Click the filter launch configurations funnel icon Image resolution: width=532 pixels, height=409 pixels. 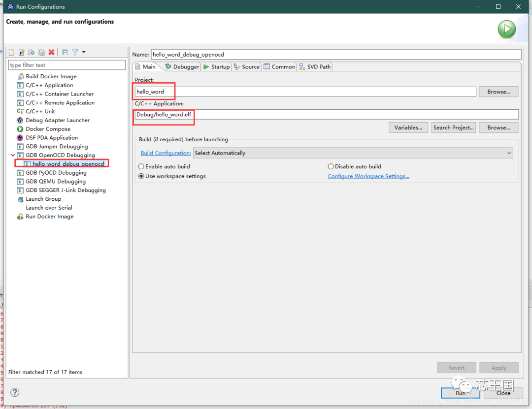coord(75,52)
